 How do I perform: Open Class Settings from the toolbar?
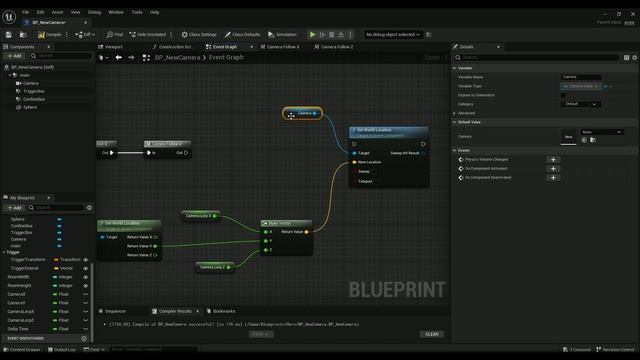(x=199, y=35)
